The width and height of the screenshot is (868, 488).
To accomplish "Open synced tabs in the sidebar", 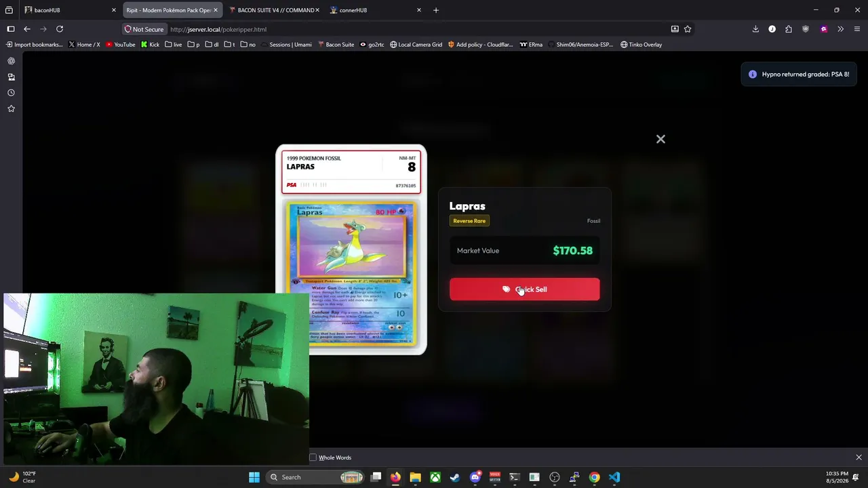I will tap(11, 77).
